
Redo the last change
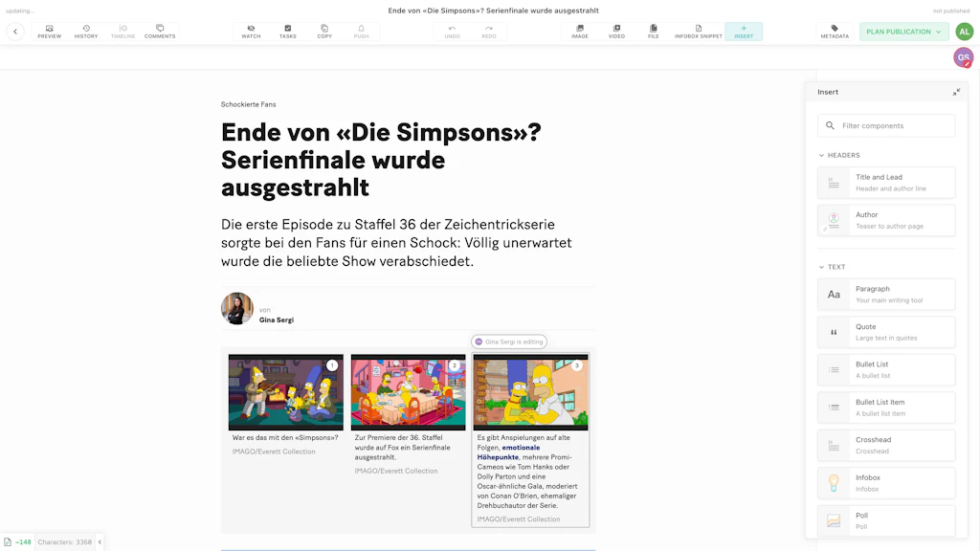[489, 32]
